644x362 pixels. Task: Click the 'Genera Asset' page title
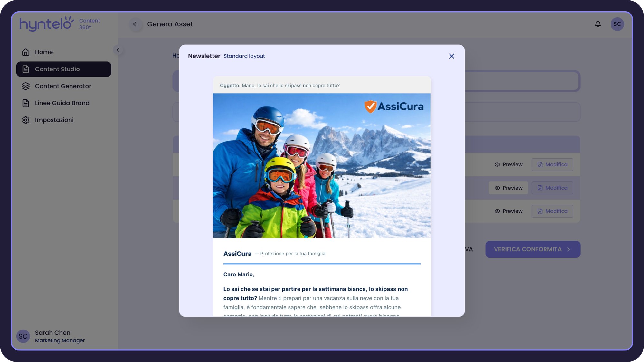pos(170,24)
